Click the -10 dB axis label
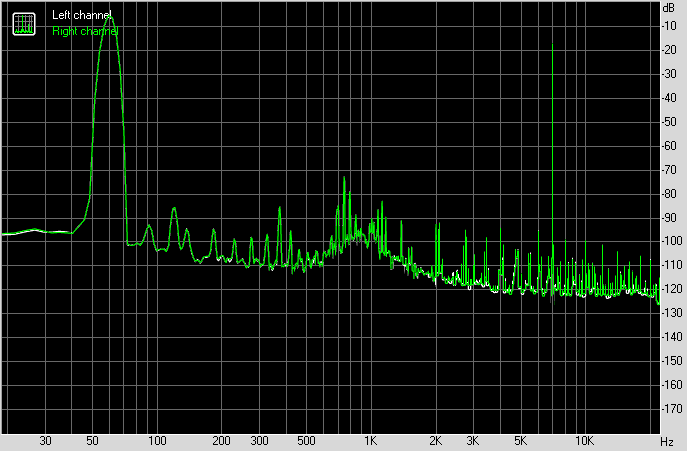The width and height of the screenshot is (687, 451). coord(669,26)
